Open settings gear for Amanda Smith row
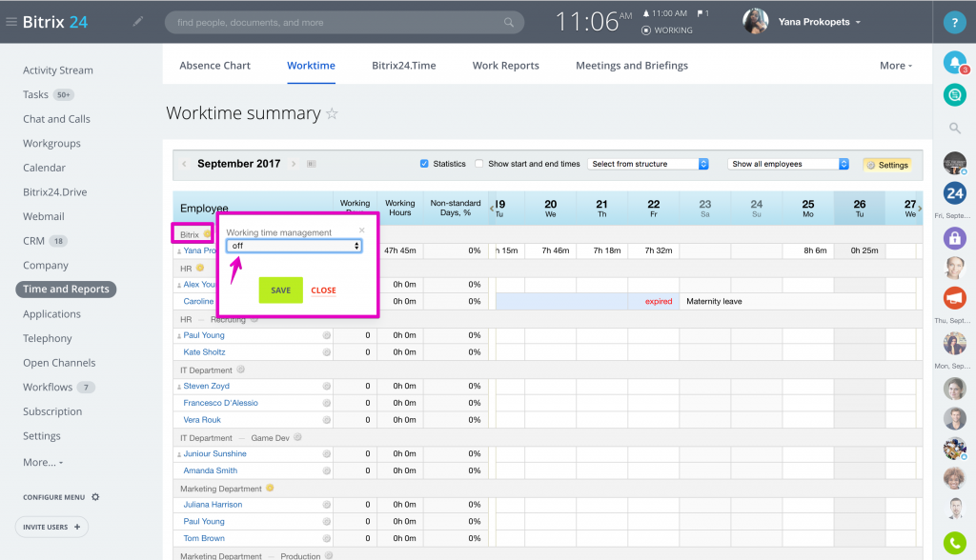The height and width of the screenshot is (560, 976). coord(326,471)
